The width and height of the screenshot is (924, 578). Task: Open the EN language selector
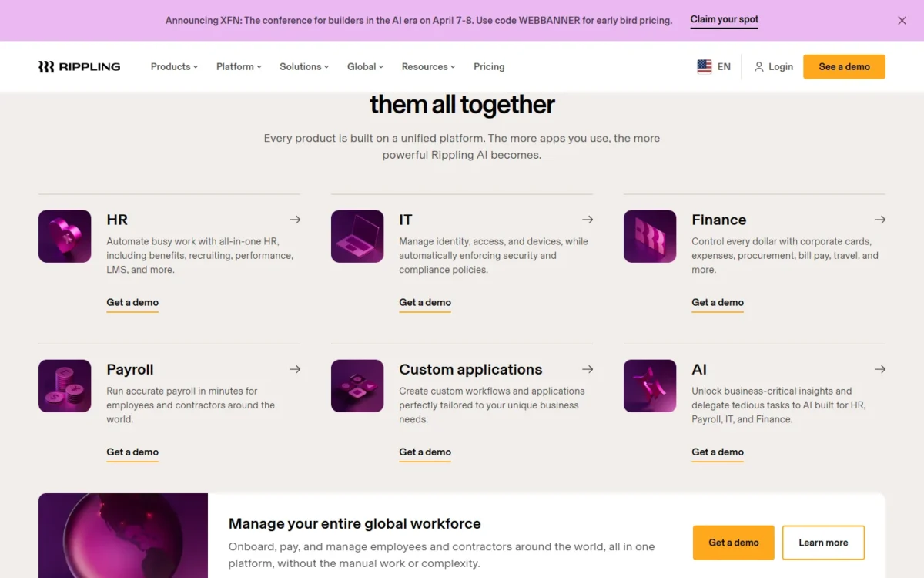(x=714, y=67)
